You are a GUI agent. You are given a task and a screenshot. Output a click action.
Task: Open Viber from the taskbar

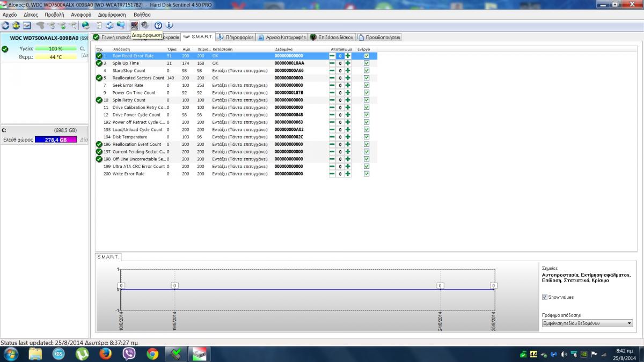[129, 354]
